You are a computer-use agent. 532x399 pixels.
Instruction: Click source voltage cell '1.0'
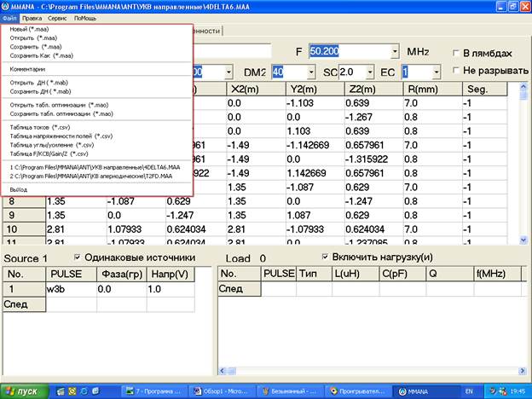click(x=171, y=289)
